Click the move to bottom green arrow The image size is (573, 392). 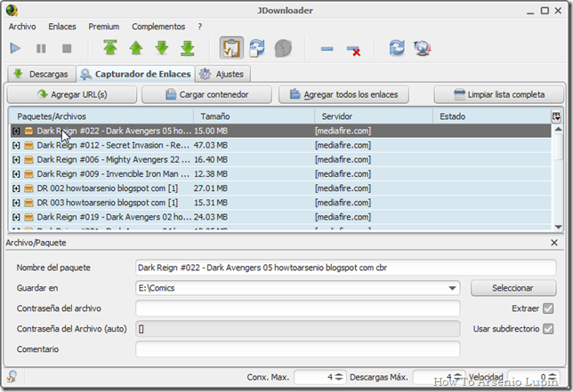(188, 48)
